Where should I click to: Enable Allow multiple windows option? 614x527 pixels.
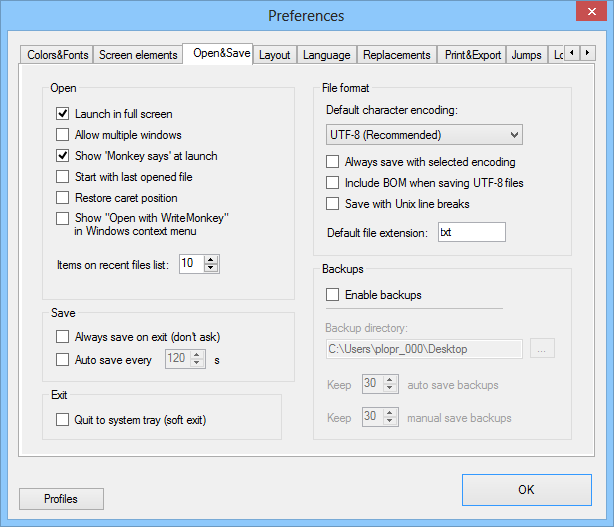click(63, 135)
